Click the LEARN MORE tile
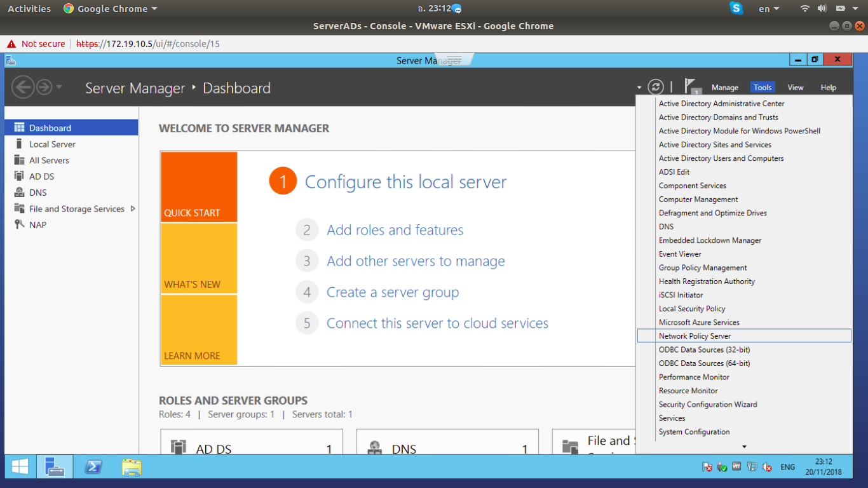 coord(199,329)
